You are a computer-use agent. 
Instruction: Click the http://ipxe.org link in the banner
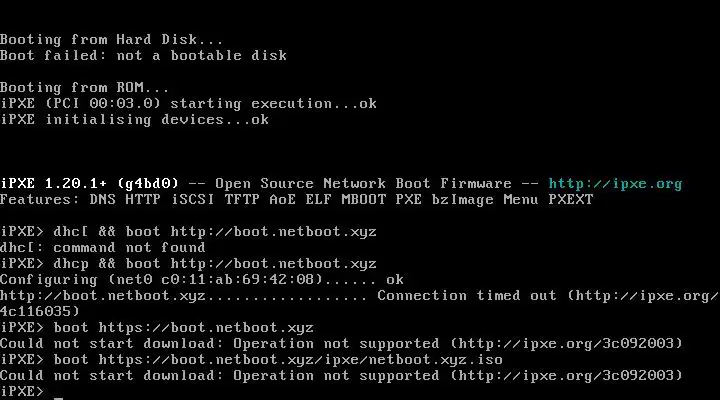[x=615, y=184]
